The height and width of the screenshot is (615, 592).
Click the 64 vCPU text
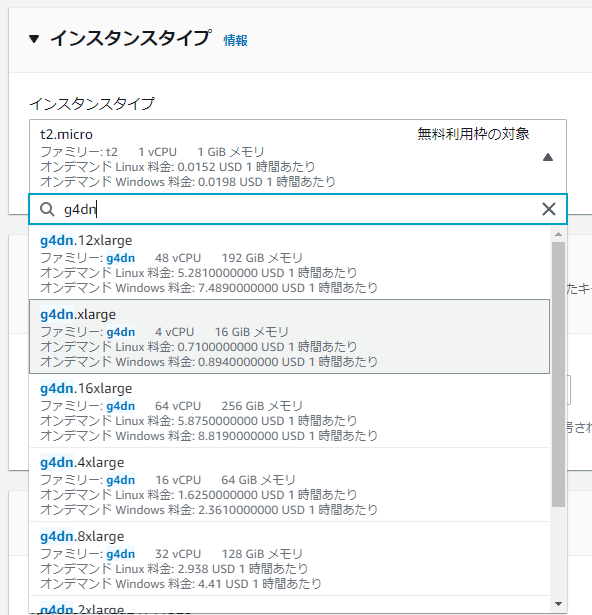point(178,406)
